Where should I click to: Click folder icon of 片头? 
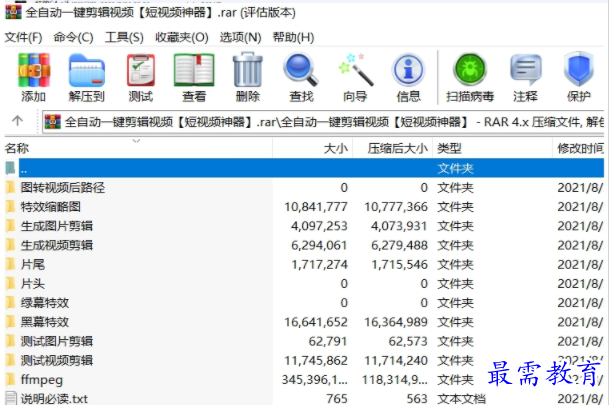10,283
